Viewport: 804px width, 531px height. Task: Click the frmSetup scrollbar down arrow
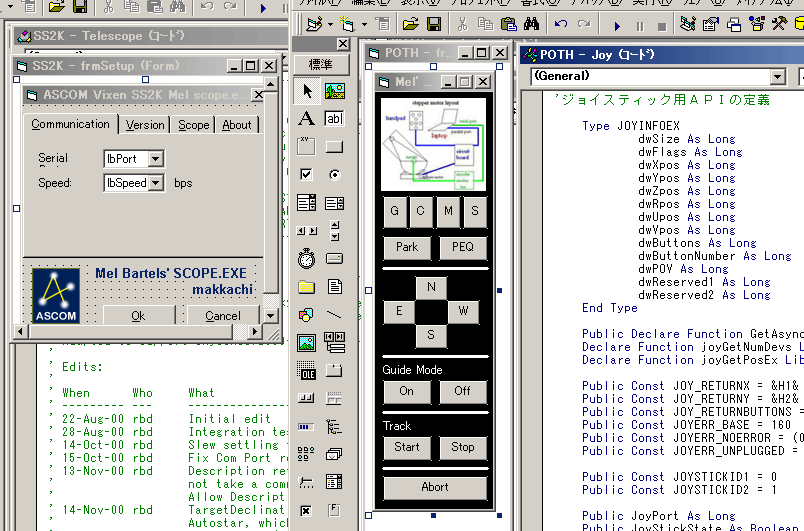[x=270, y=315]
